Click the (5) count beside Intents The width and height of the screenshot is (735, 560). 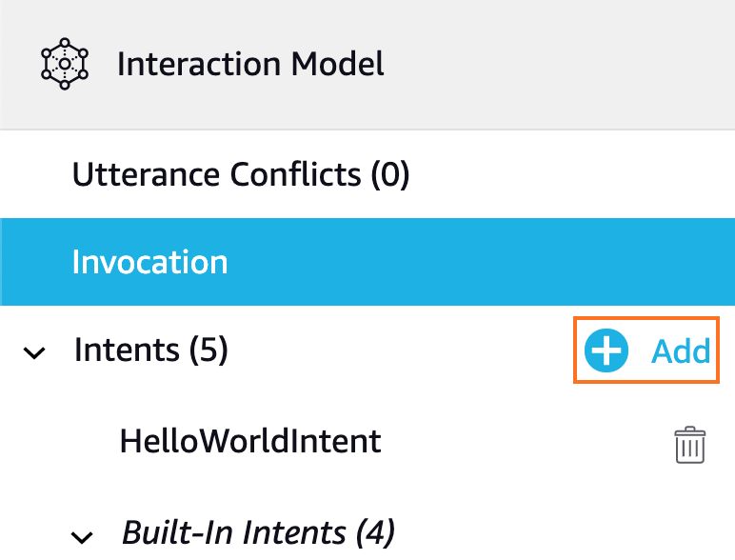coord(209,350)
